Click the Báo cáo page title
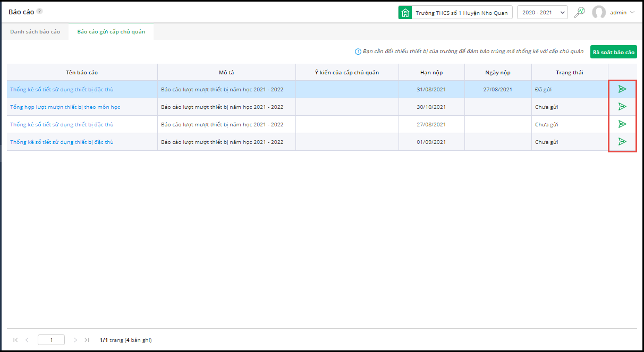Viewport: 644px width, 352px height. [21, 12]
